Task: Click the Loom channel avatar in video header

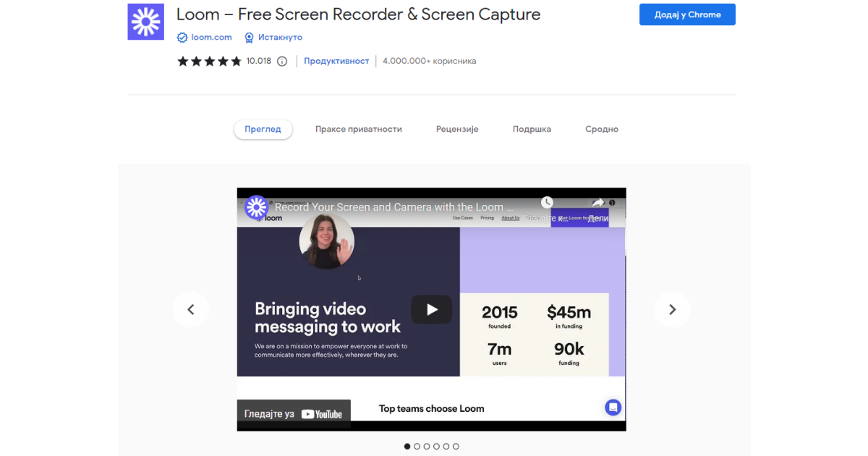Action: pos(256,208)
